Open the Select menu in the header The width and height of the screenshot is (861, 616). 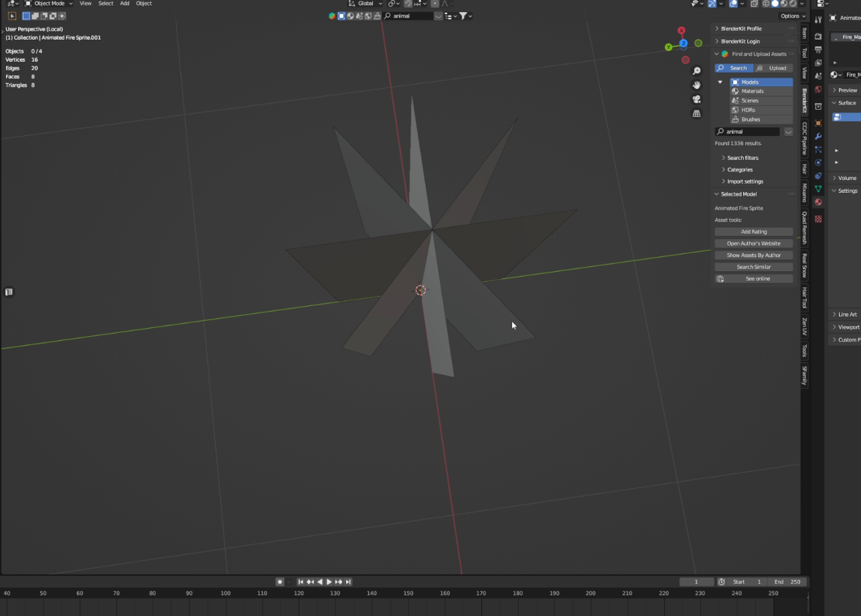tap(106, 3)
